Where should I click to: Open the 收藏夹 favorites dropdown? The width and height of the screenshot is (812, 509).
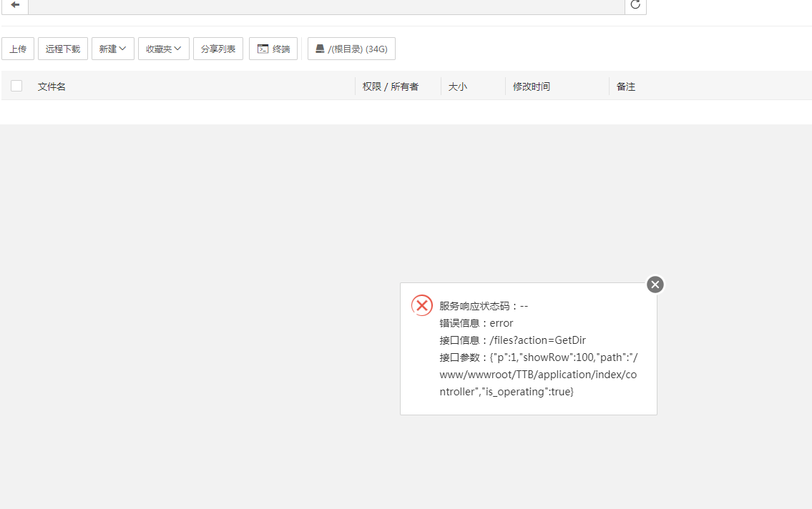[x=164, y=49]
